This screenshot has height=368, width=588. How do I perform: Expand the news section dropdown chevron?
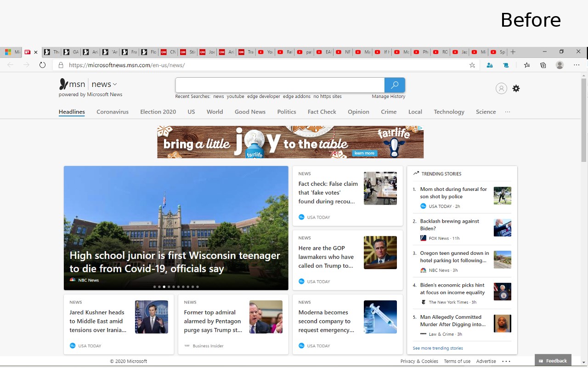coord(115,84)
